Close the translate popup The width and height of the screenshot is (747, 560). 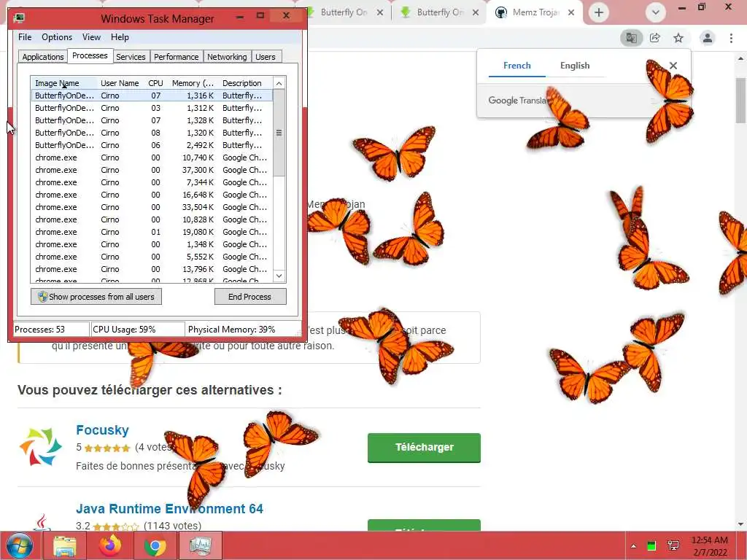tap(673, 66)
